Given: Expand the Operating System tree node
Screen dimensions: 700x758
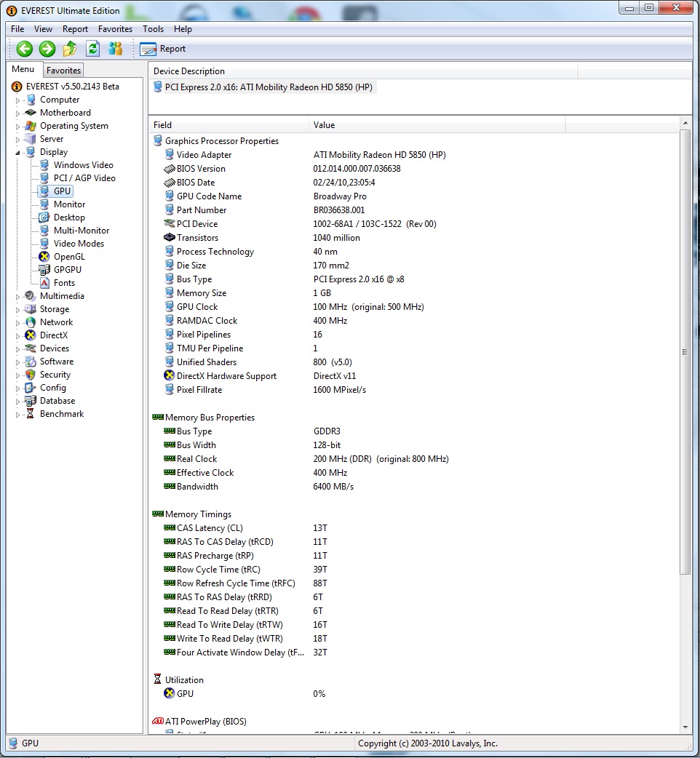Looking at the screenshot, I should pos(18,127).
